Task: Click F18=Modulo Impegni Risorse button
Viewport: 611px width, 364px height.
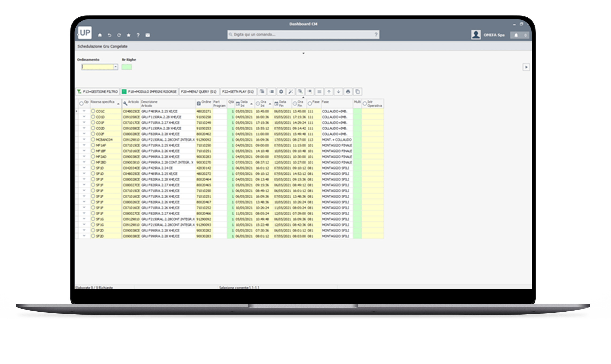Action: 150,92
